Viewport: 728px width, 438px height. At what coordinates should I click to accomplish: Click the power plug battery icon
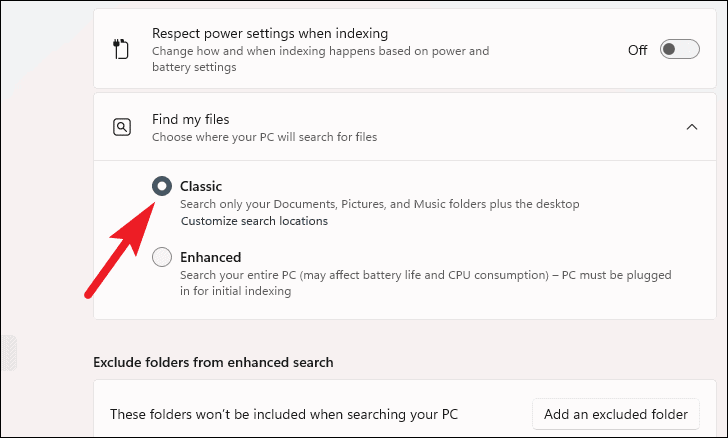click(121, 49)
